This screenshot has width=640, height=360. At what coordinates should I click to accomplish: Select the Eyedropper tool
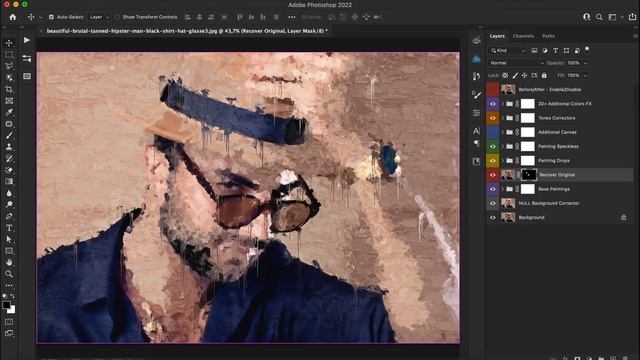[x=9, y=112]
